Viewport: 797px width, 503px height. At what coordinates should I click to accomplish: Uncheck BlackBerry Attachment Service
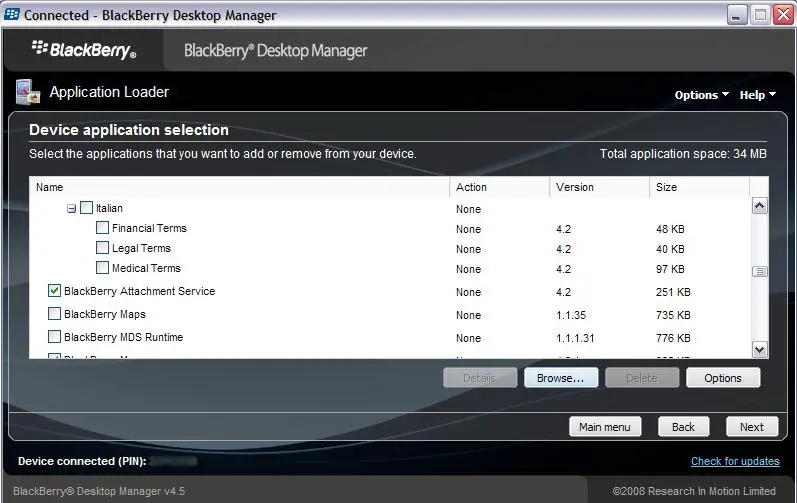pos(54,291)
